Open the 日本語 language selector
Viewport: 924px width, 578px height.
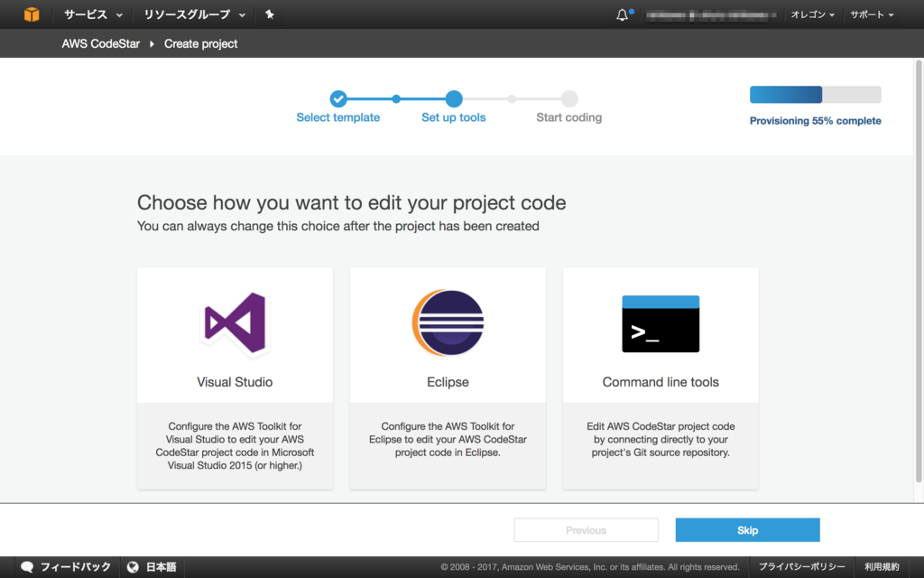click(161, 567)
